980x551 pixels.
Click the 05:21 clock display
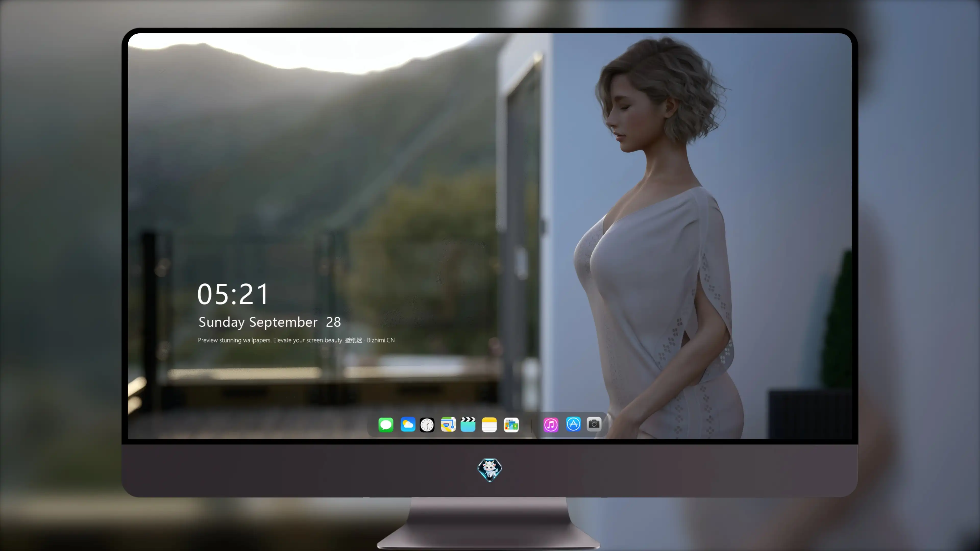(x=233, y=294)
